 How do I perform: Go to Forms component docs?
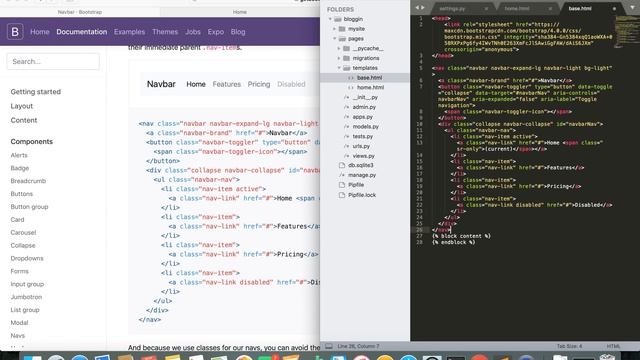pyautogui.click(x=20, y=271)
